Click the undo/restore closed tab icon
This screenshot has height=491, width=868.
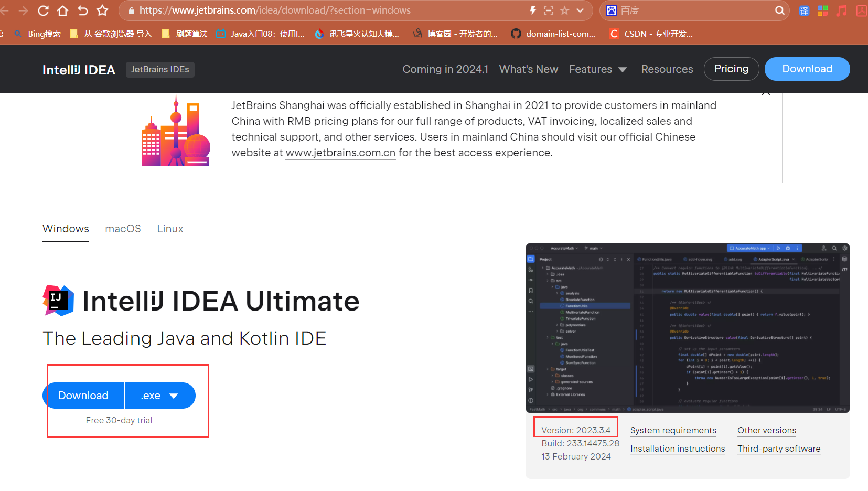pos(82,10)
